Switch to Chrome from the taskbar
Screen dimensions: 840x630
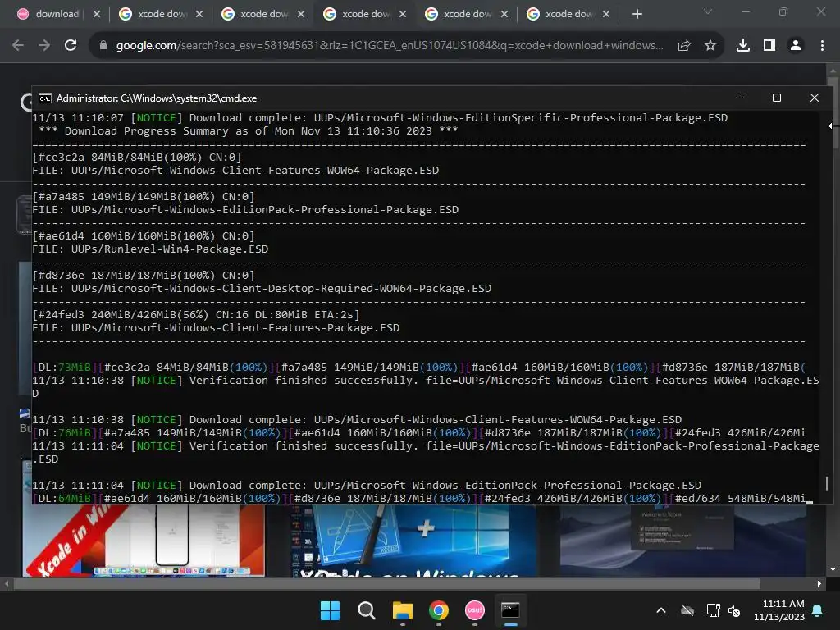point(439,610)
